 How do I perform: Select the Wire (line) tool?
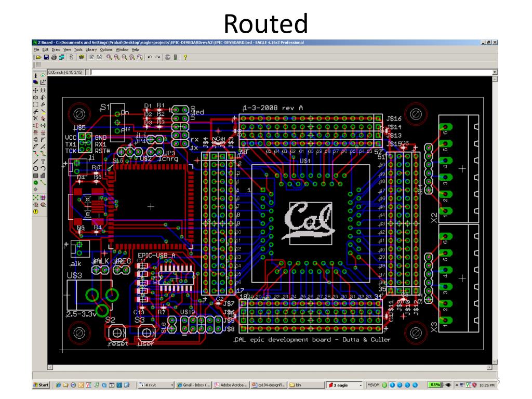click(35, 162)
